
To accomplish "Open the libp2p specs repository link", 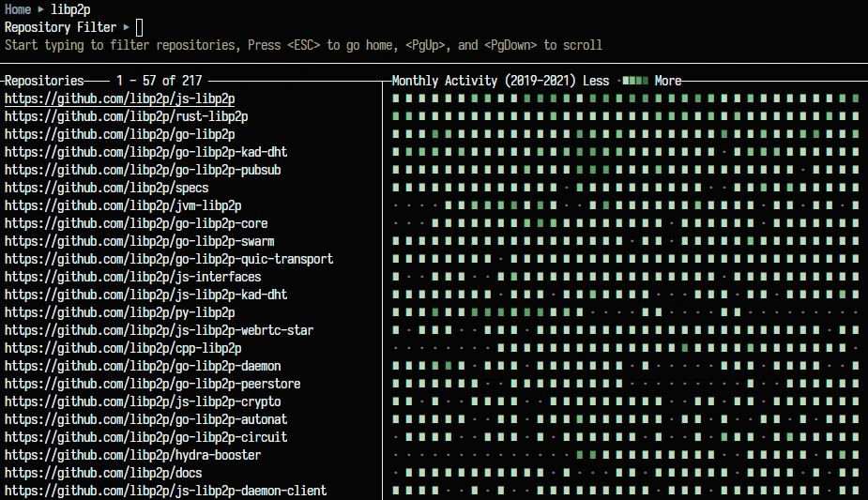I will click(106, 188).
